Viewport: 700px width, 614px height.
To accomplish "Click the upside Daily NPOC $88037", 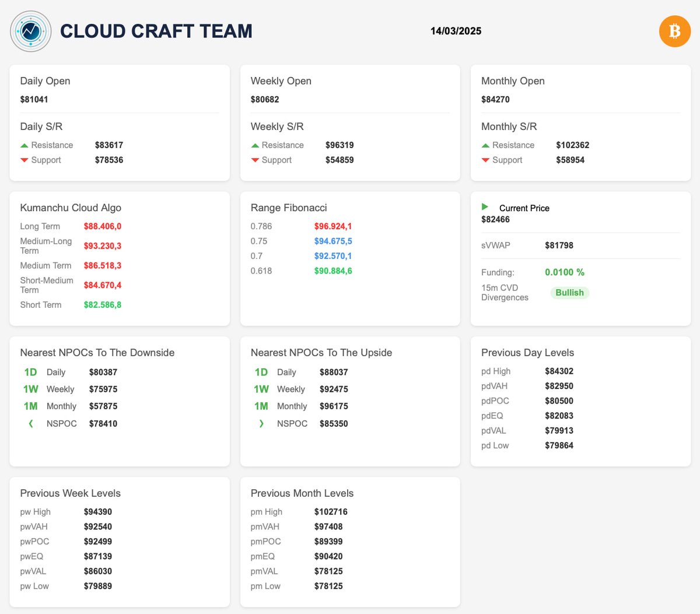I will click(334, 372).
